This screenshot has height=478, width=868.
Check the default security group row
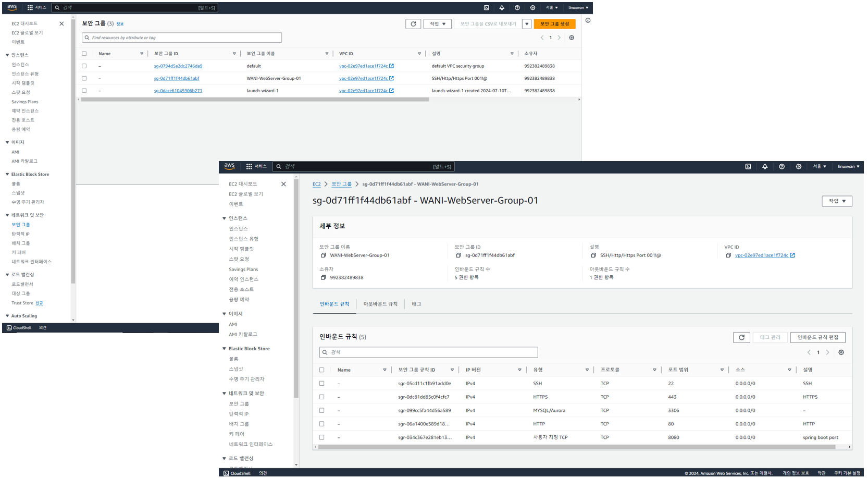click(84, 66)
